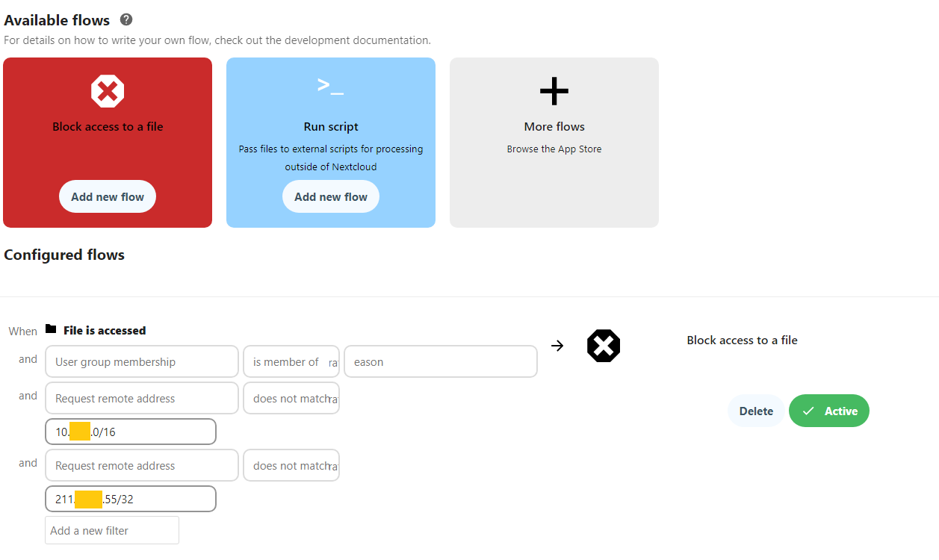Click Add new flow under Run script
Image resolution: width=939 pixels, height=560 pixels.
(330, 196)
